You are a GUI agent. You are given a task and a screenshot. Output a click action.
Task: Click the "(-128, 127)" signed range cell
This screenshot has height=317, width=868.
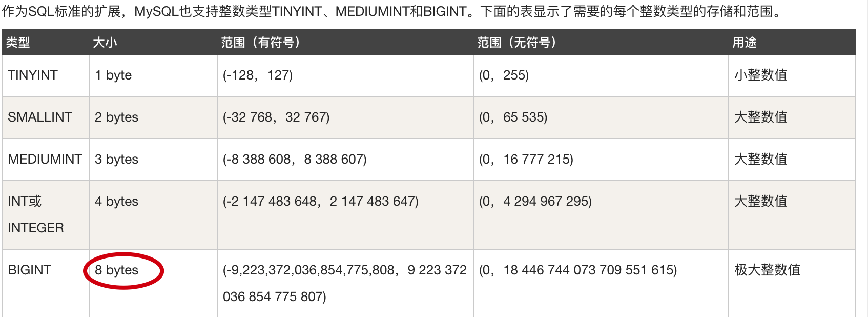[258, 75]
